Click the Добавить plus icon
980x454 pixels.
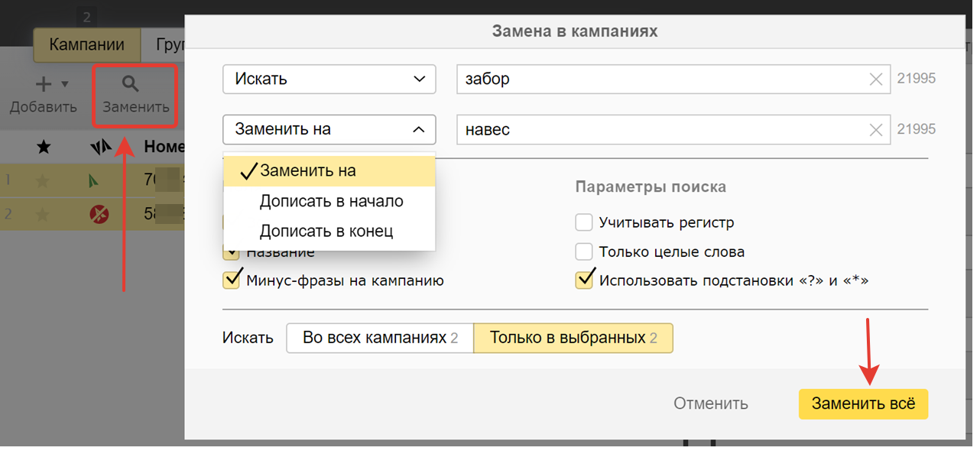(x=44, y=83)
